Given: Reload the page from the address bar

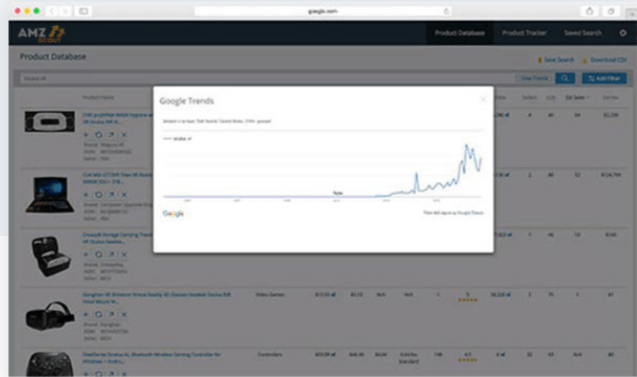Looking at the screenshot, I should (446, 11).
